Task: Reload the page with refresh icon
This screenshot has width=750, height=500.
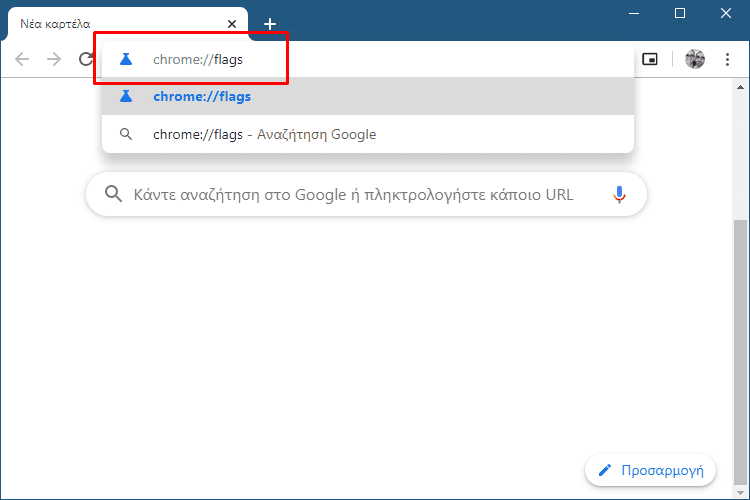Action: (x=86, y=59)
